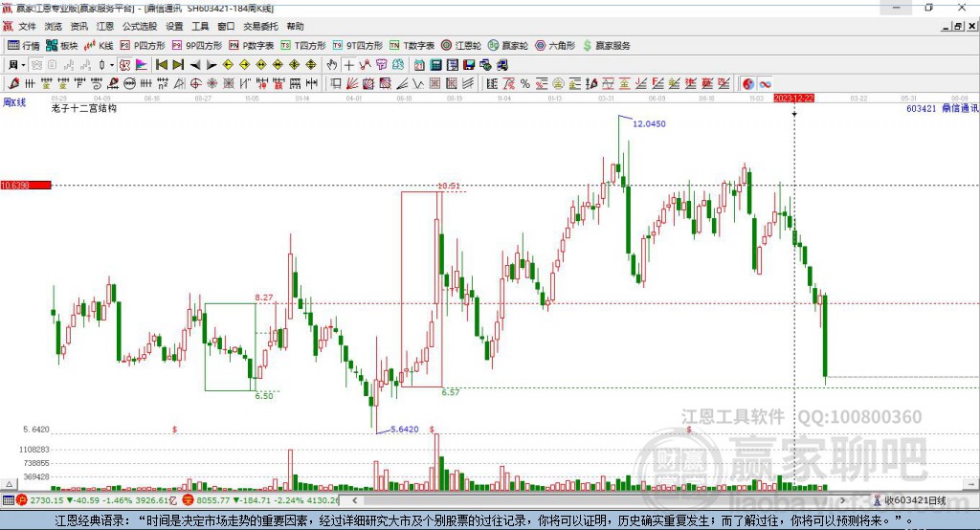This screenshot has width=980, height=530.
Task: Switch to the K线 chart view
Action: (x=99, y=46)
